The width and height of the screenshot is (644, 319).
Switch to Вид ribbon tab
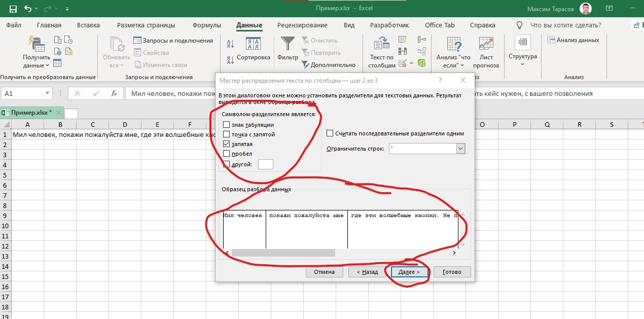click(x=349, y=25)
